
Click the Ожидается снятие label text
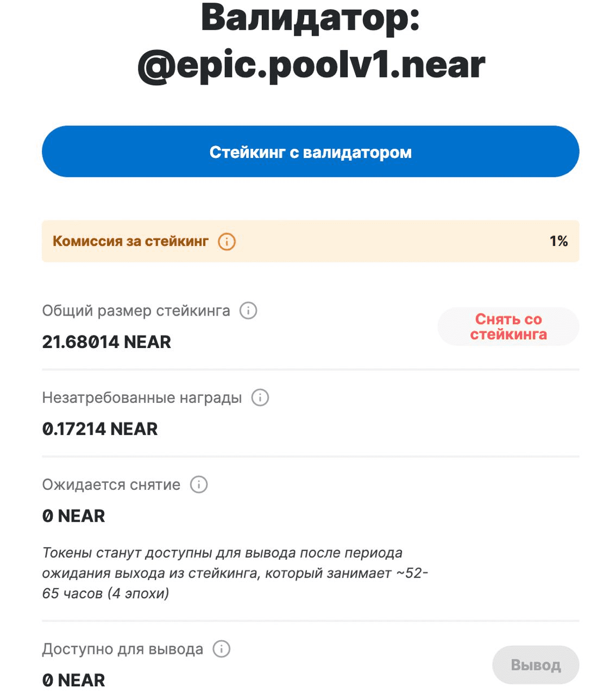[x=111, y=485]
